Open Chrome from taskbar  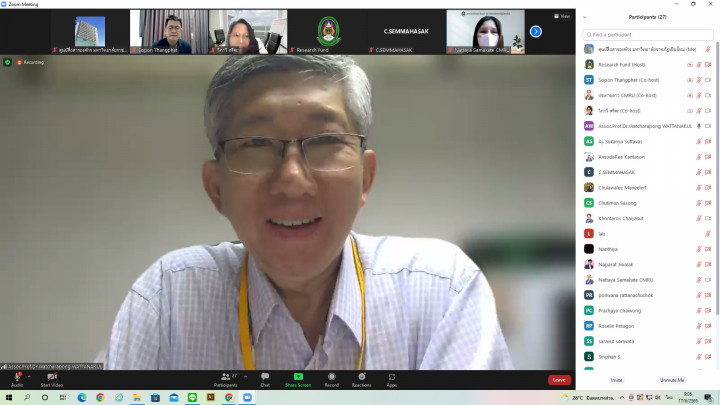100,398
